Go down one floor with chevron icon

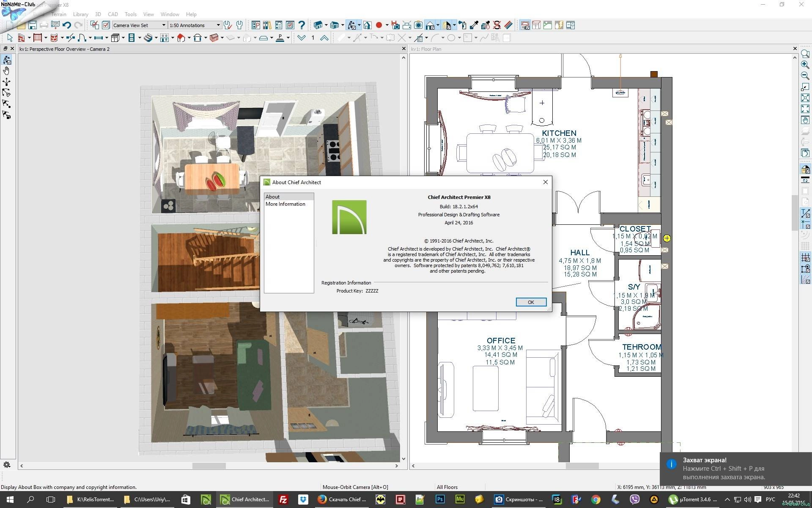tap(301, 38)
